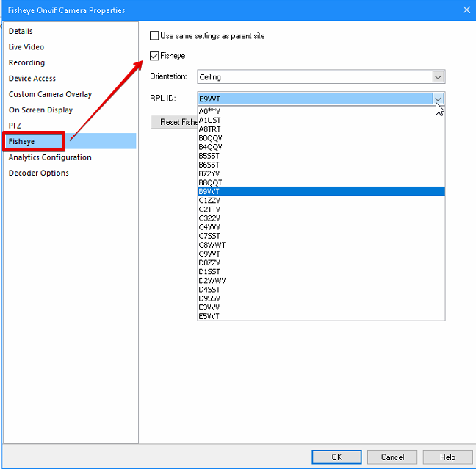This screenshot has width=476, height=469.
Task: Choose A1UST from the RPL ID list
Action: 321,121
